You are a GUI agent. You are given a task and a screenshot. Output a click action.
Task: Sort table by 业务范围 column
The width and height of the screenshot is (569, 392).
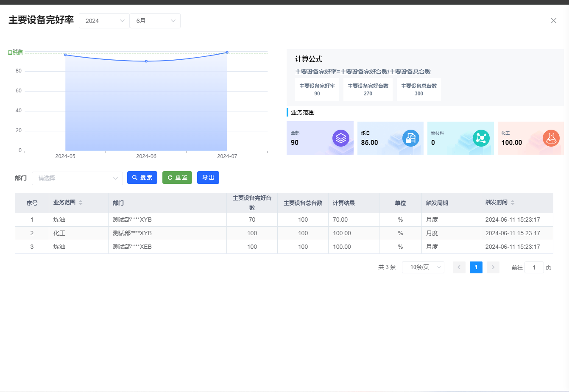coord(80,203)
